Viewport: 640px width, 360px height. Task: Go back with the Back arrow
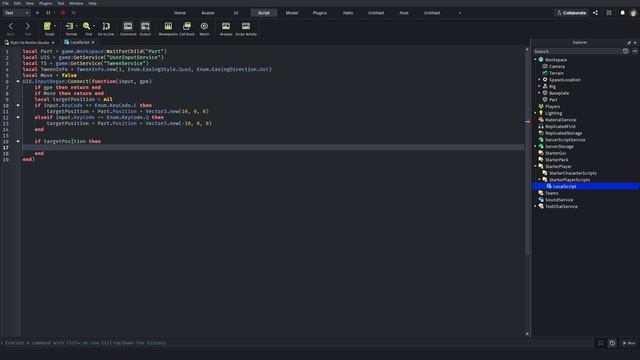point(11,27)
